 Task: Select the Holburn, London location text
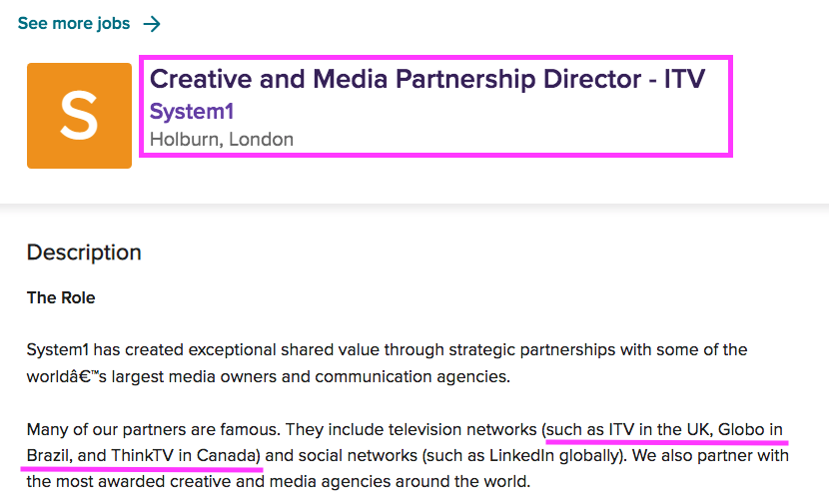(222, 140)
